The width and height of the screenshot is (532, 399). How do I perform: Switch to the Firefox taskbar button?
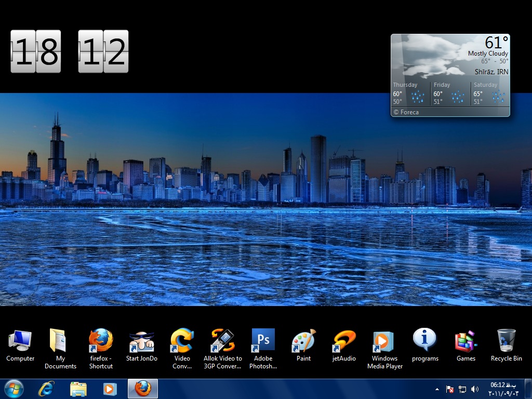click(x=142, y=389)
